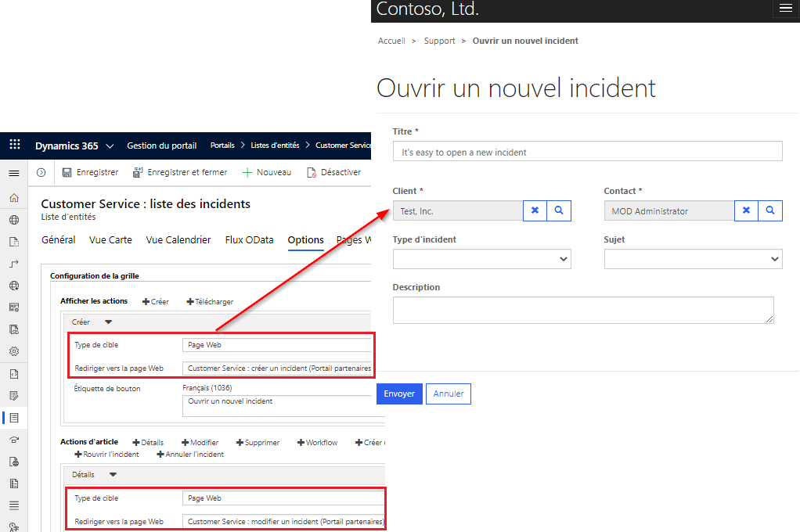Clear the Client lookup with X icon
The width and height of the screenshot is (800, 532).
pyautogui.click(x=535, y=210)
